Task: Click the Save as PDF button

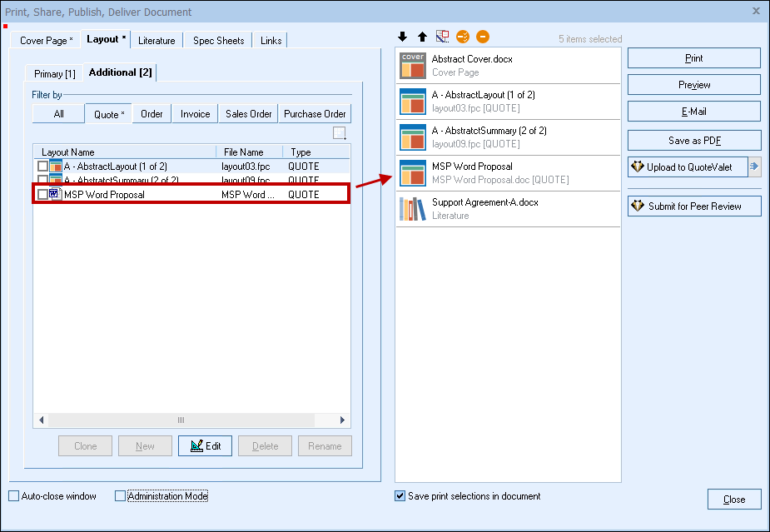Action: pos(693,140)
